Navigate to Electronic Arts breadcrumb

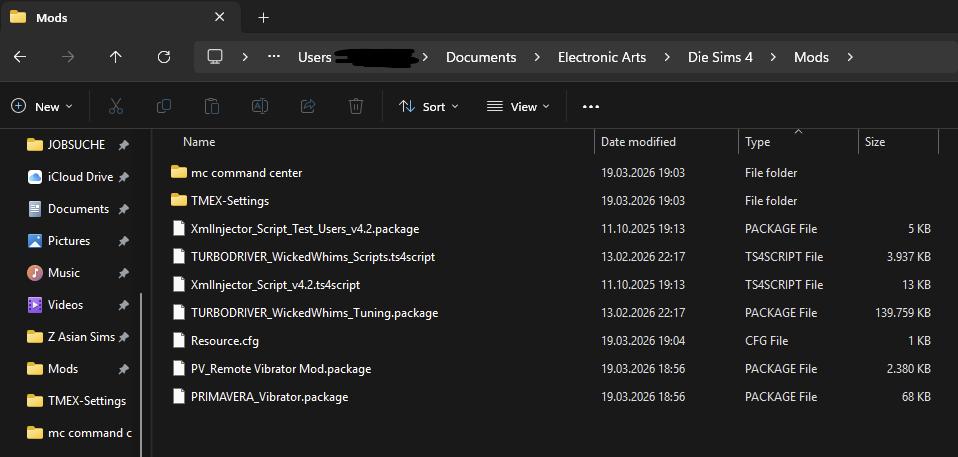[602, 57]
